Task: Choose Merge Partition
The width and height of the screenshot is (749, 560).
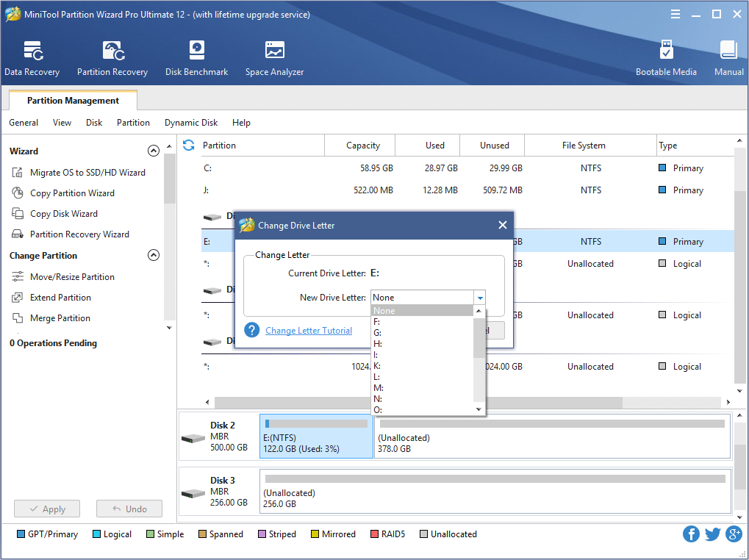Action: [51, 318]
